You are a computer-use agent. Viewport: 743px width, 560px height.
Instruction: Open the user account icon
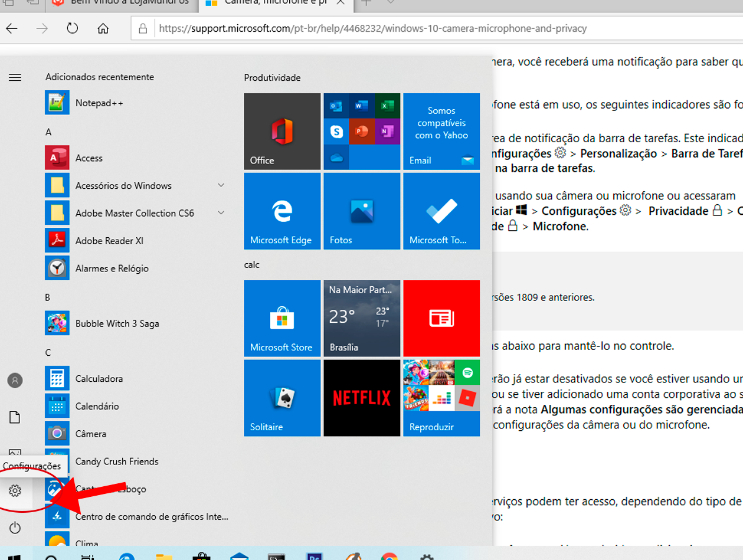pyautogui.click(x=15, y=381)
